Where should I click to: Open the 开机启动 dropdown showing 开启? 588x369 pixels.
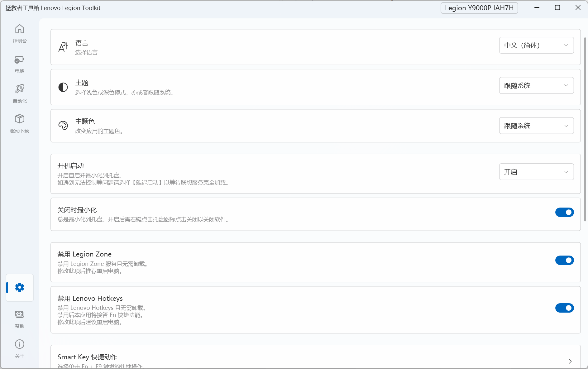(x=536, y=172)
